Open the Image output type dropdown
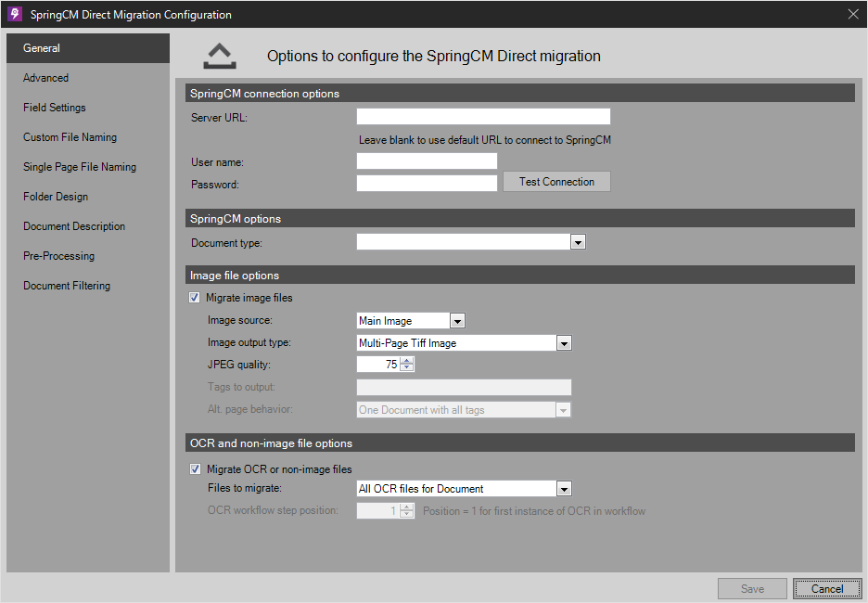868x603 pixels. coord(564,343)
